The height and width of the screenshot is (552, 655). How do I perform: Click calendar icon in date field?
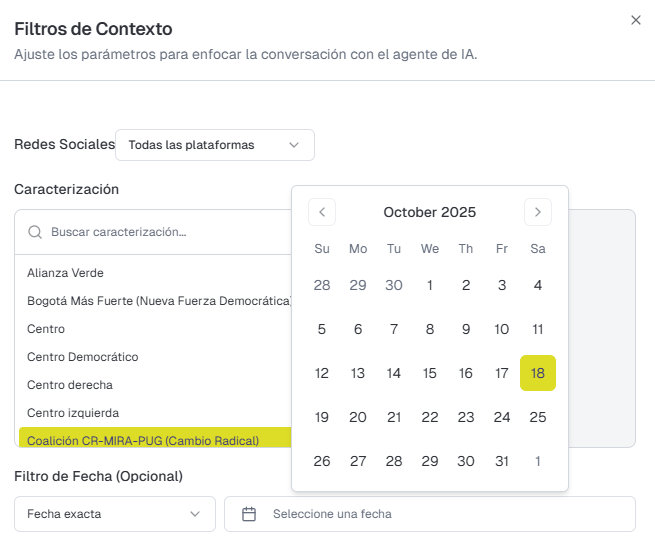point(250,514)
